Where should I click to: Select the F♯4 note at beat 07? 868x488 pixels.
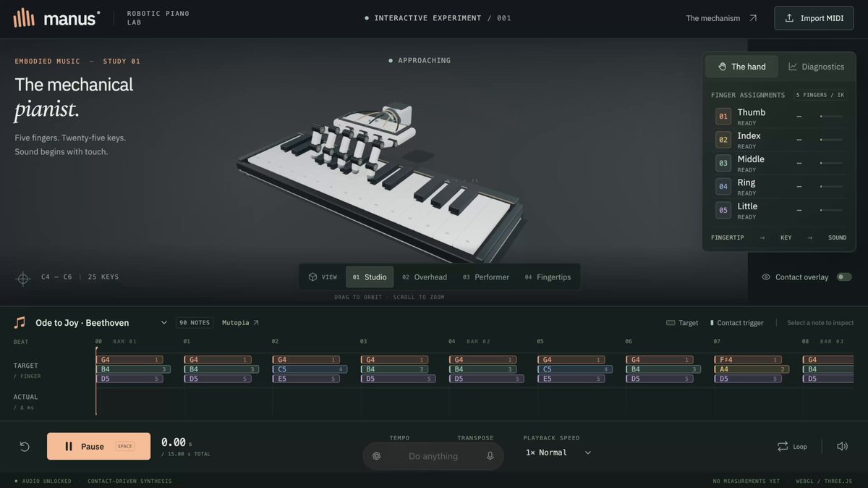coord(747,360)
